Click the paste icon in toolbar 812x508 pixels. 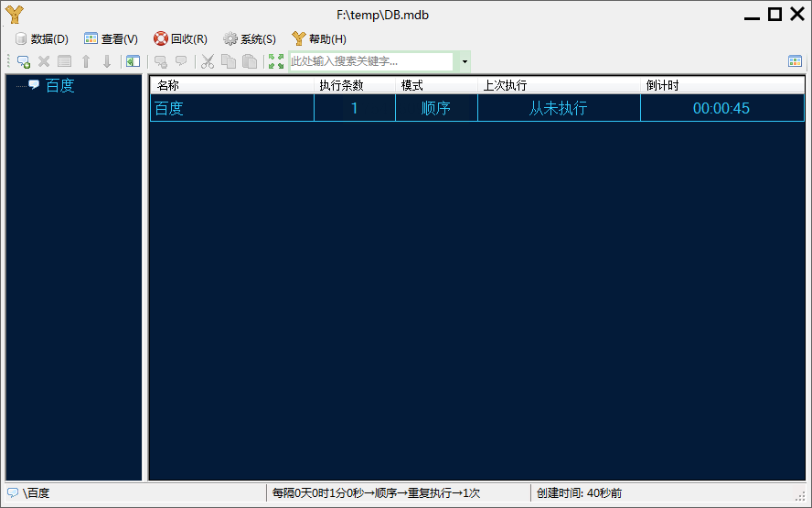tap(250, 61)
